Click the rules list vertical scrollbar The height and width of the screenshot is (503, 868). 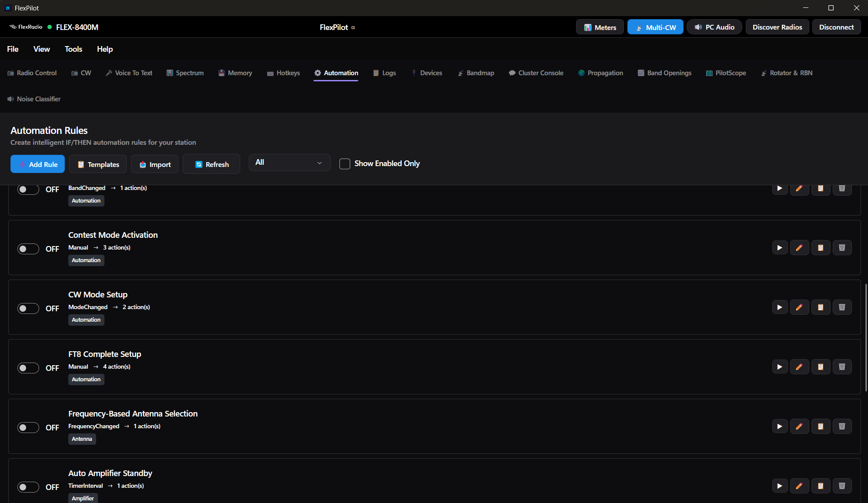tap(865, 337)
